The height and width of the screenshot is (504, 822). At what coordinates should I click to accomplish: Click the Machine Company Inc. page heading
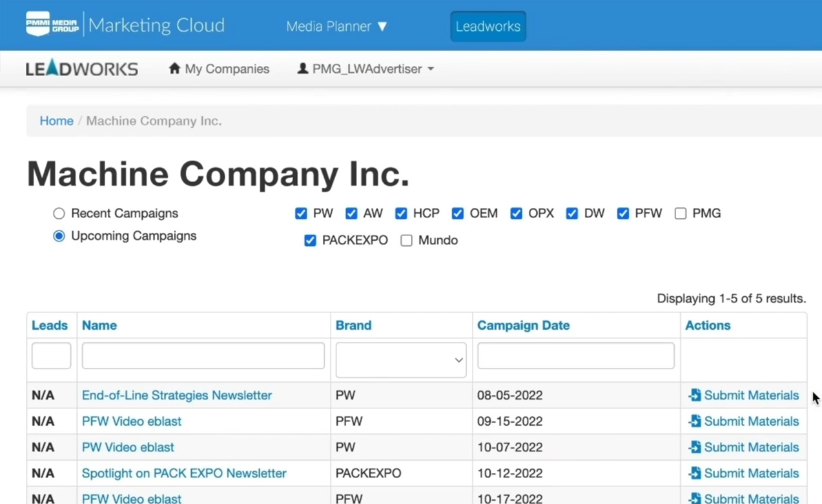click(218, 174)
